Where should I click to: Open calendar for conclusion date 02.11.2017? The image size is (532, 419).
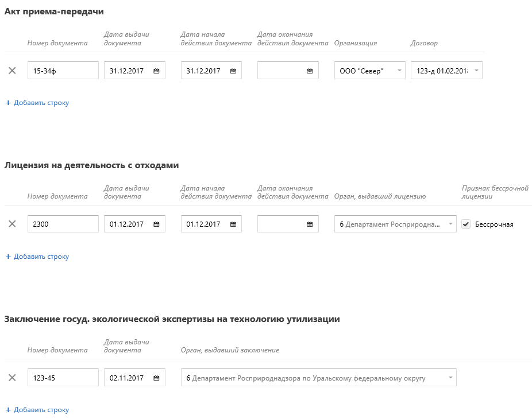tap(156, 378)
